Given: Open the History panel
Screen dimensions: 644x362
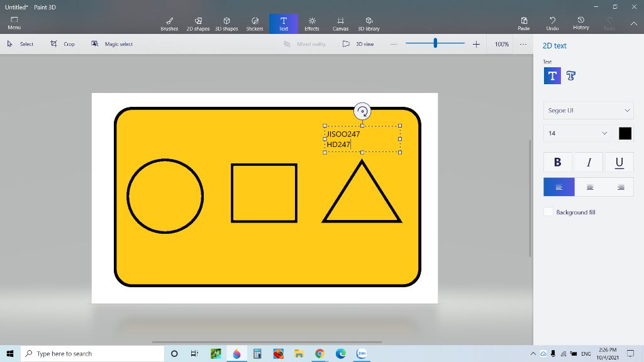Looking at the screenshot, I should point(580,23).
